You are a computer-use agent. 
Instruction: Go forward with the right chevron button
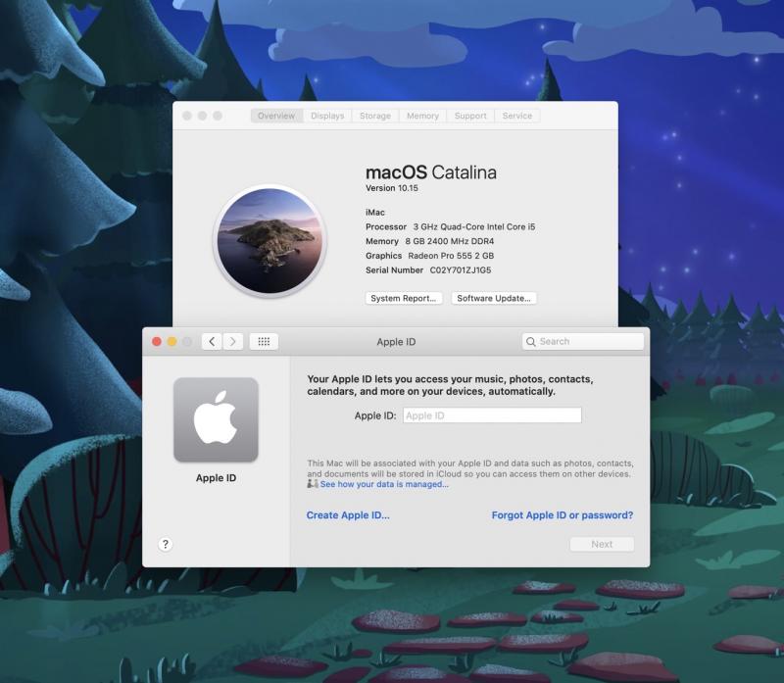(233, 341)
